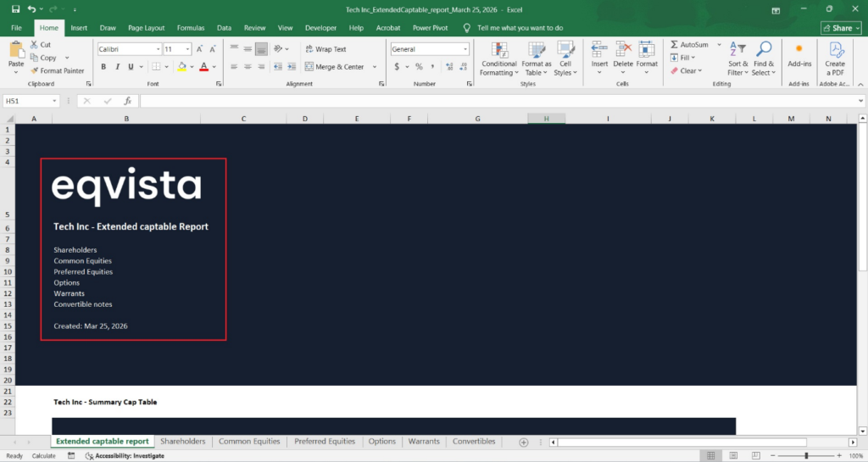Open the Page Layout ribbon tab
The image size is (868, 462).
[146, 28]
